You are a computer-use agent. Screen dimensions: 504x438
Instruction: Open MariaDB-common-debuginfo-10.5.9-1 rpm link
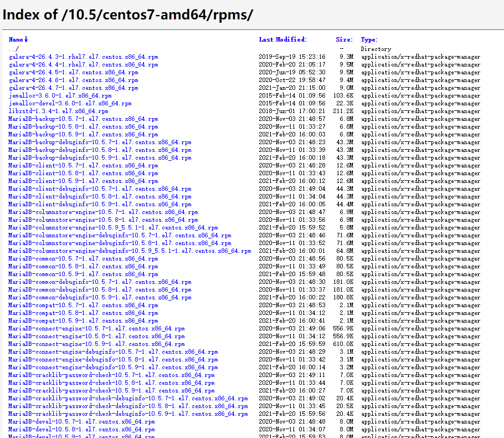click(100, 297)
